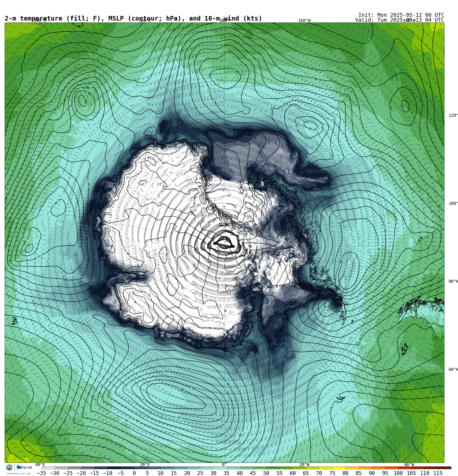Click the '20°W' longitude label at bottom

[x=304, y=465]
